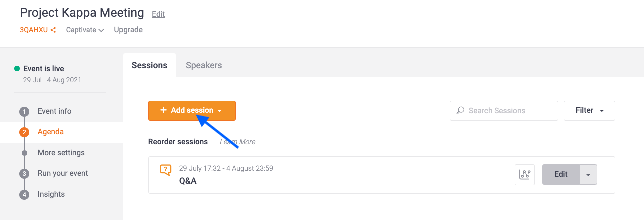Expand the Captivate plan dropdown
The width and height of the screenshot is (644, 220).
[x=85, y=30]
